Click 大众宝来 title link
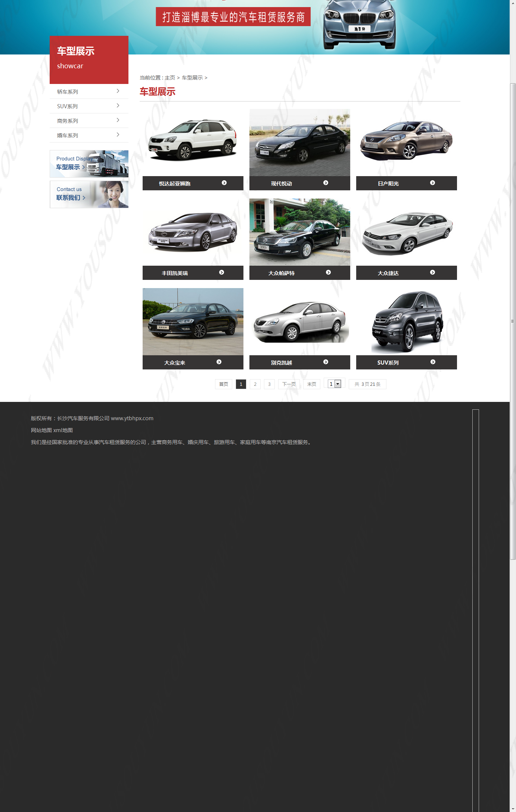516x812 pixels. 175,363
